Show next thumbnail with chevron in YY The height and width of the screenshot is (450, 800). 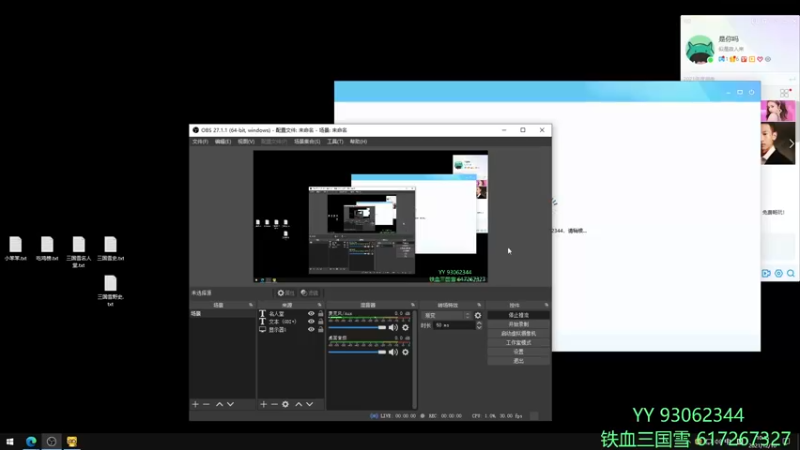791,144
